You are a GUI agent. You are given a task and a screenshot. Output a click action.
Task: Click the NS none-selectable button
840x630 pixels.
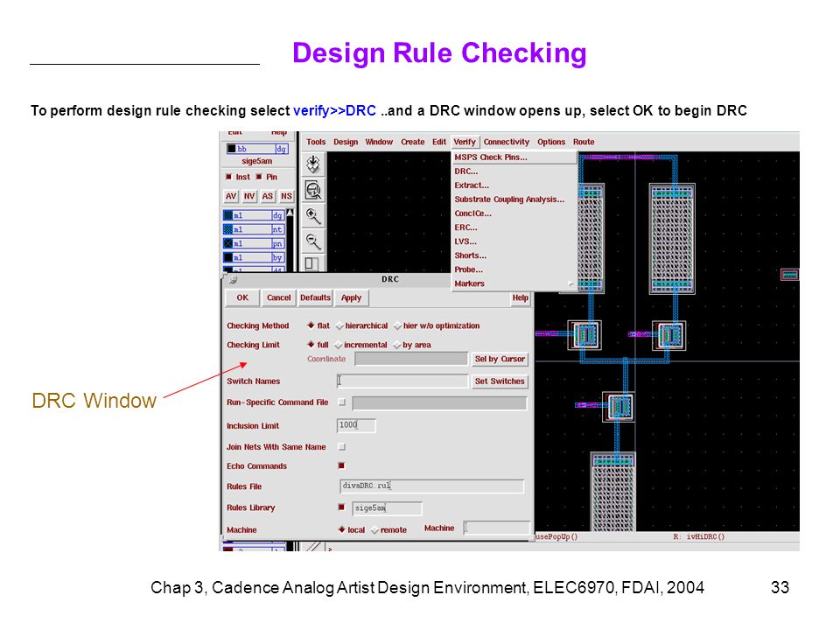click(286, 196)
